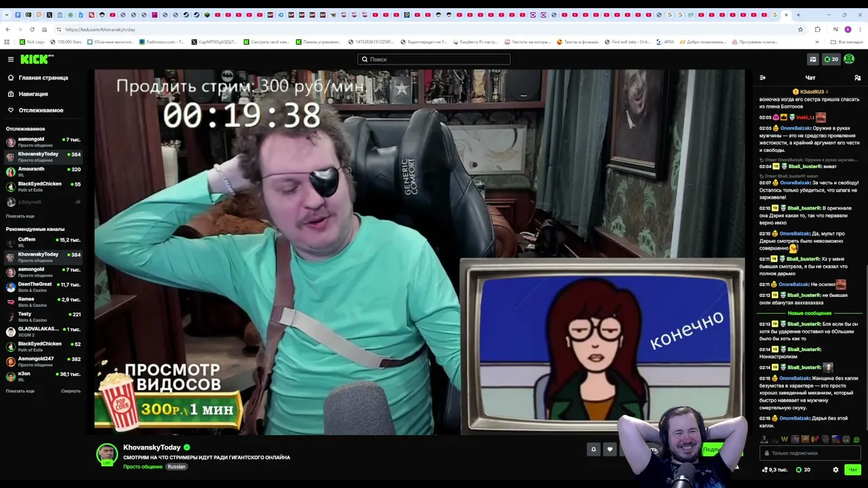Click the kick.com address bar URL

tap(100, 30)
